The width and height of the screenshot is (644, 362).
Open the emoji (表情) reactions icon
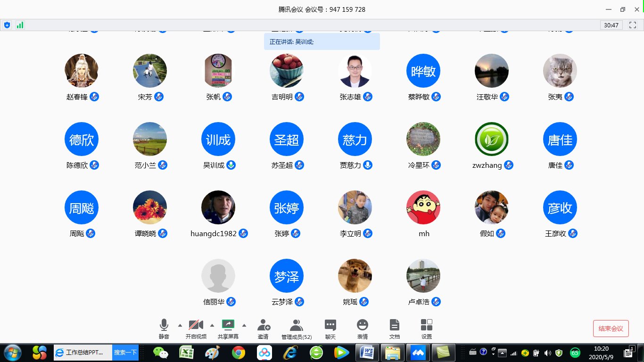pos(362,325)
